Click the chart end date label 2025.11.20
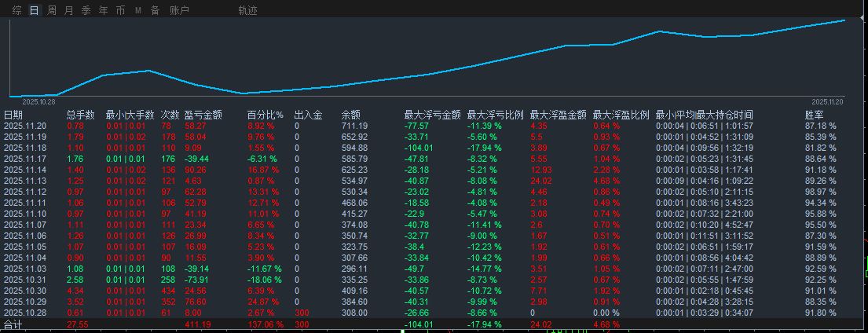Viewport: 868px width, 333px height. tap(827, 102)
